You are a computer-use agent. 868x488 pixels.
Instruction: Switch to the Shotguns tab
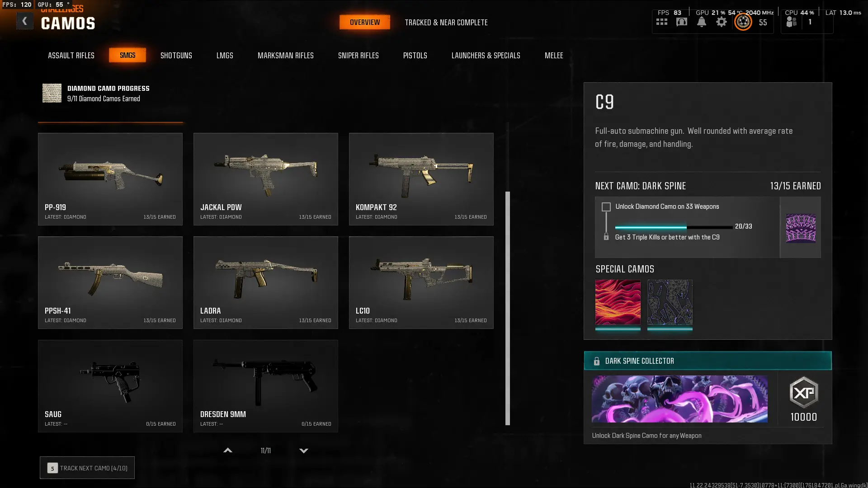[x=176, y=56]
